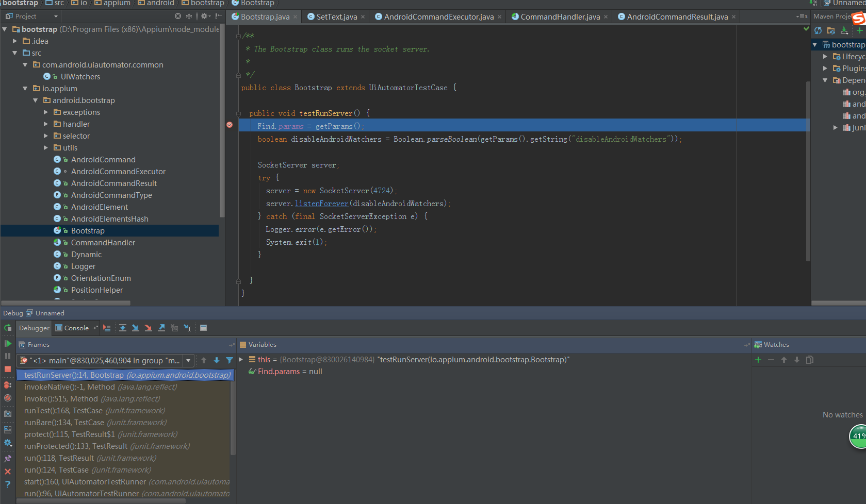Screen dimensions: 866x504
Task: Add a new watch with the plus icon
Action: coord(758,360)
